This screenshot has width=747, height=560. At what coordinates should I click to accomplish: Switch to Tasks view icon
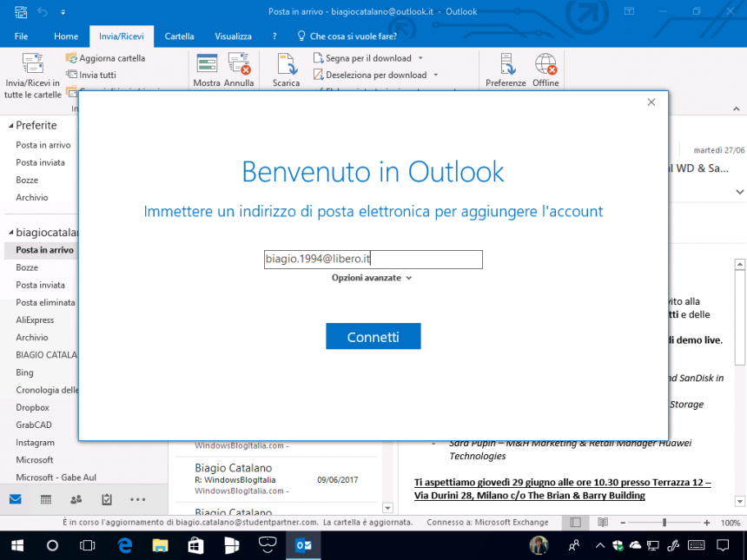107,499
